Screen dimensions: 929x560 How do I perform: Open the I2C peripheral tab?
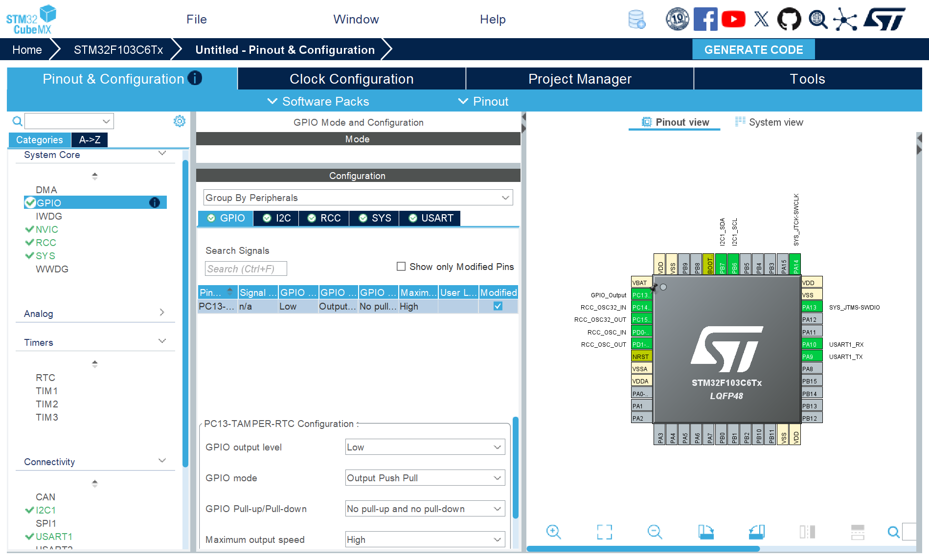click(x=277, y=218)
